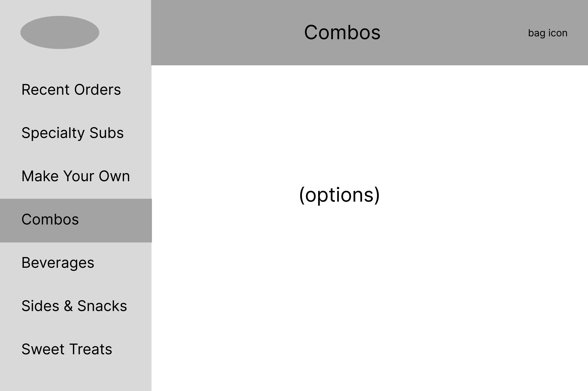
Task: Open Sides & Snacks menu section
Action: pos(74,306)
